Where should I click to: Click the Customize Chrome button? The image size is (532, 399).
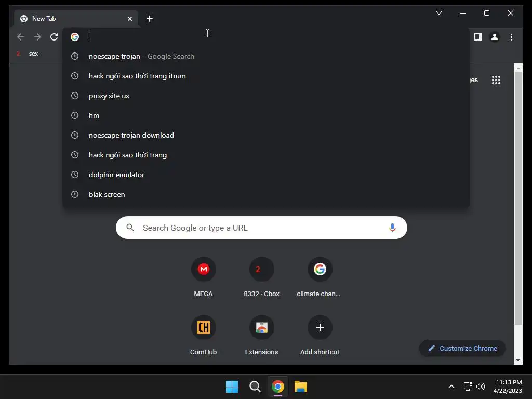462,349
